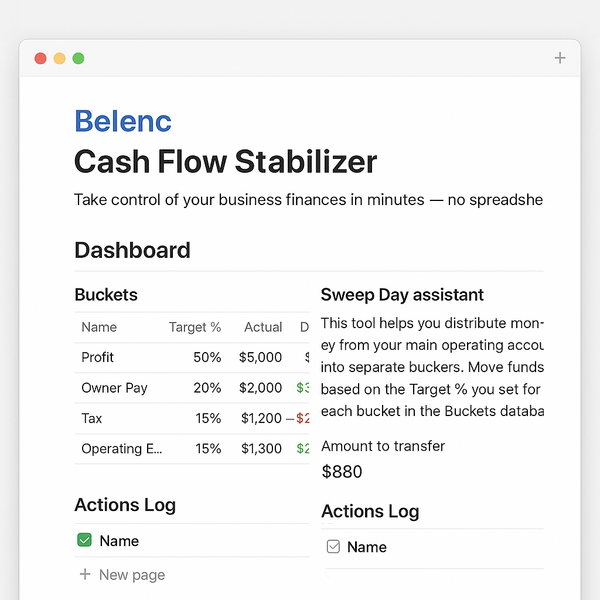The height and width of the screenshot is (600, 600).
Task: Toggle the outlined checkbox in right Actions Log
Action: [x=334, y=547]
